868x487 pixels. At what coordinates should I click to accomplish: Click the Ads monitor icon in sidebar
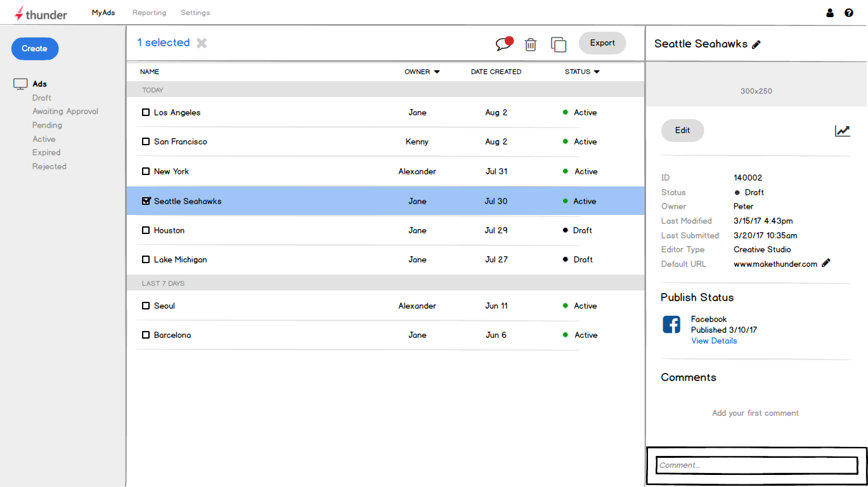21,84
